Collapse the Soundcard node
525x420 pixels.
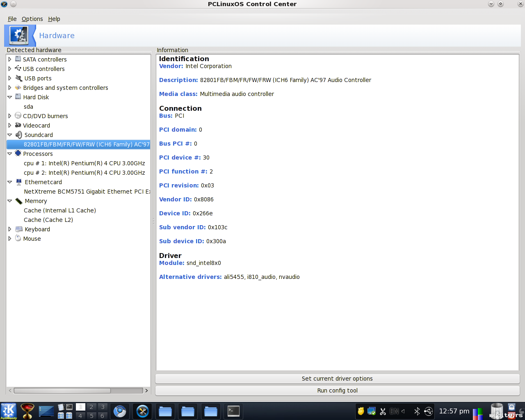(10, 135)
